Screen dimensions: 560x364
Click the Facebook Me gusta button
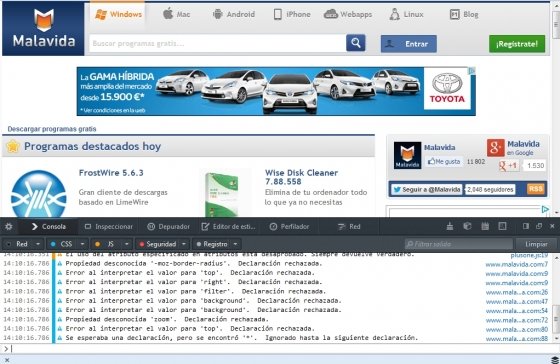click(x=444, y=162)
